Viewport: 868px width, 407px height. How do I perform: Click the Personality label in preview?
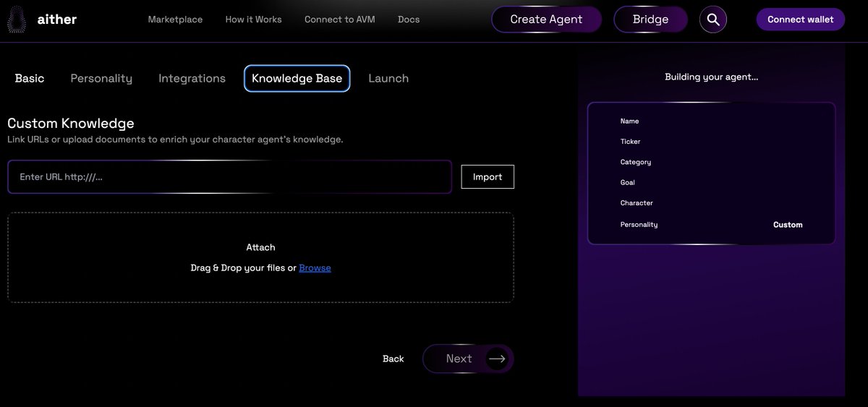(639, 225)
